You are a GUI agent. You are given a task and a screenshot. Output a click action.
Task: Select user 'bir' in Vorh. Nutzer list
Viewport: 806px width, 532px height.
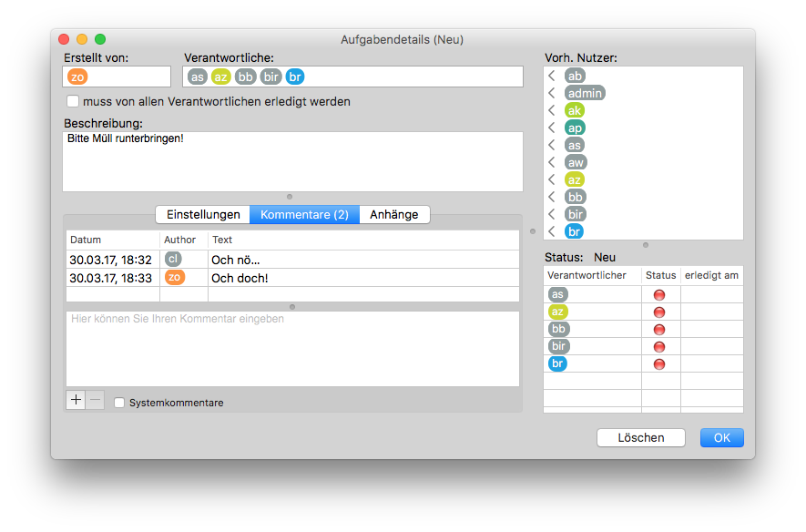[x=576, y=214]
